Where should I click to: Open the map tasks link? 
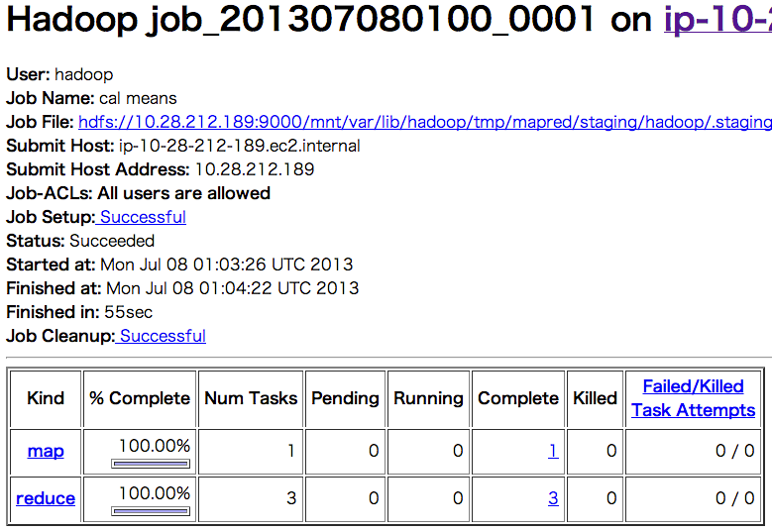click(46, 451)
